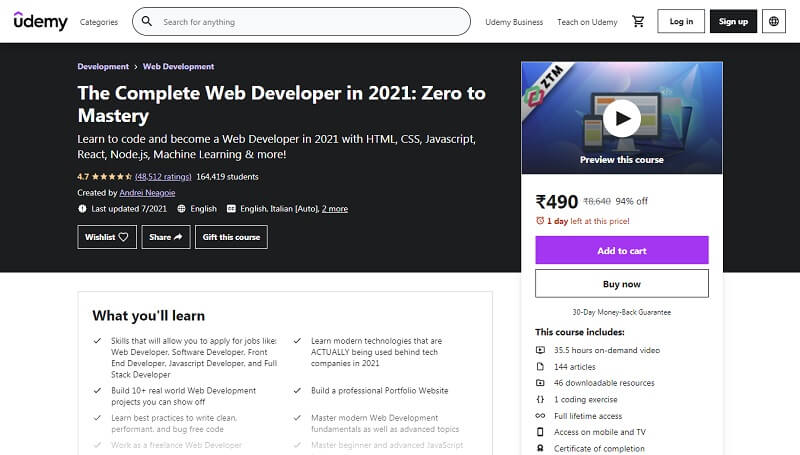Click Add to cart button

click(621, 250)
